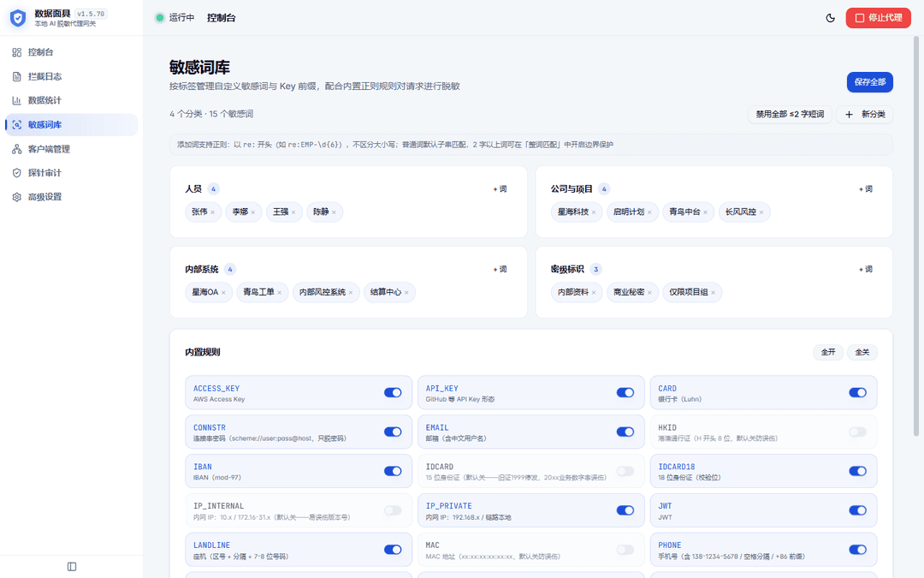
Task: Click the 运行中 status indicator
Action: click(175, 18)
